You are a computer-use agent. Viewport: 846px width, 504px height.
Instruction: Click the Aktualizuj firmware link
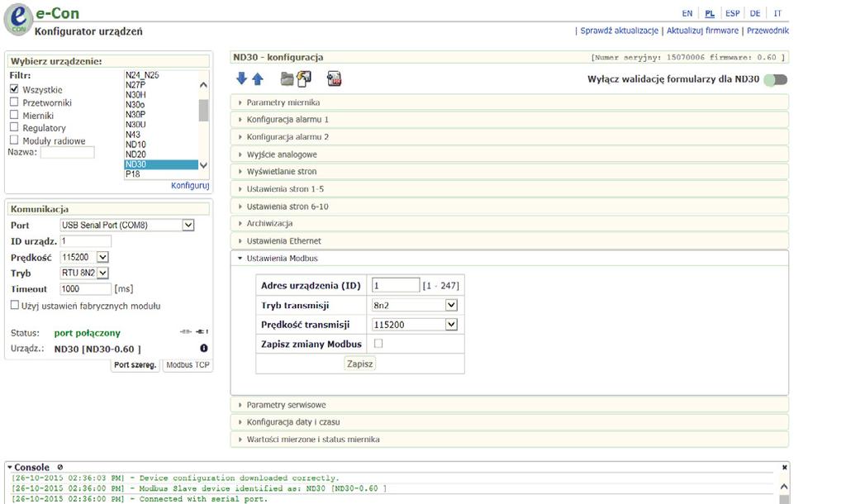coord(702,31)
